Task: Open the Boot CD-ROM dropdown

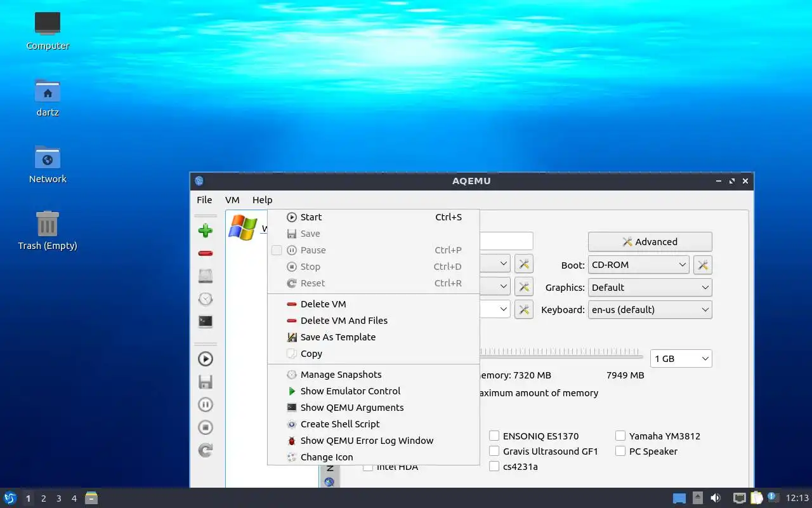Action: point(639,265)
